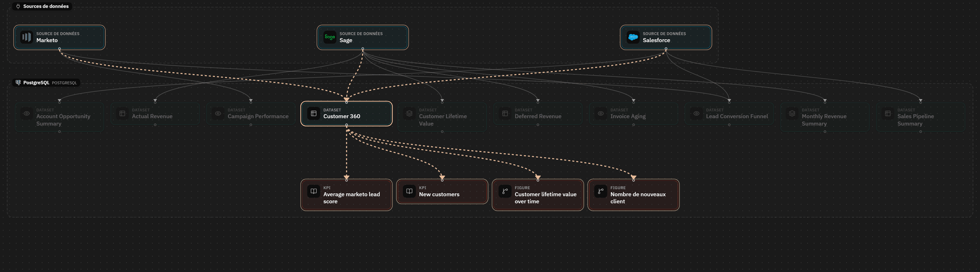Select the Customer Lifetime Value dataset
Image resolution: width=980 pixels, height=272 pixels.
click(x=442, y=117)
